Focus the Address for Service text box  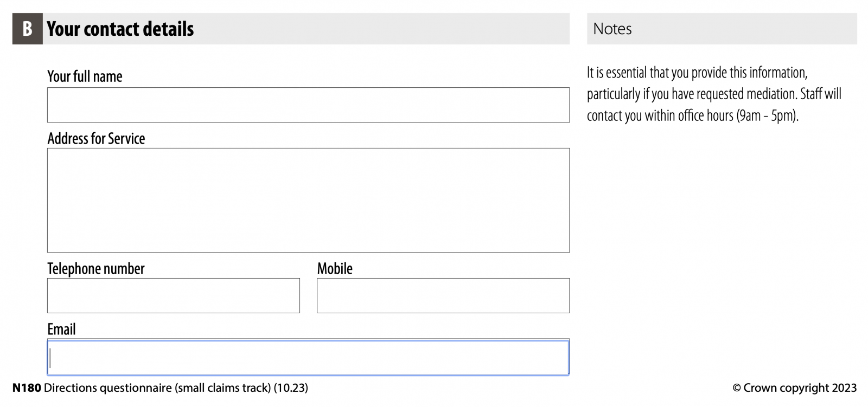308,200
